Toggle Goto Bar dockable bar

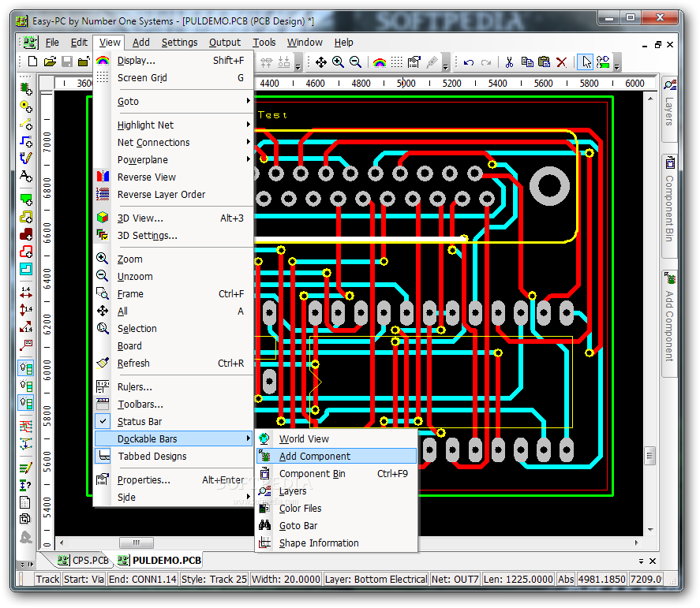336,526
